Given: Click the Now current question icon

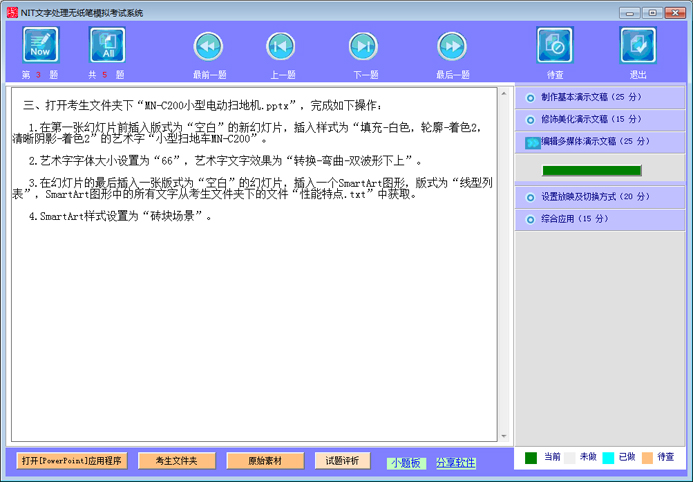Looking at the screenshot, I should (41, 45).
